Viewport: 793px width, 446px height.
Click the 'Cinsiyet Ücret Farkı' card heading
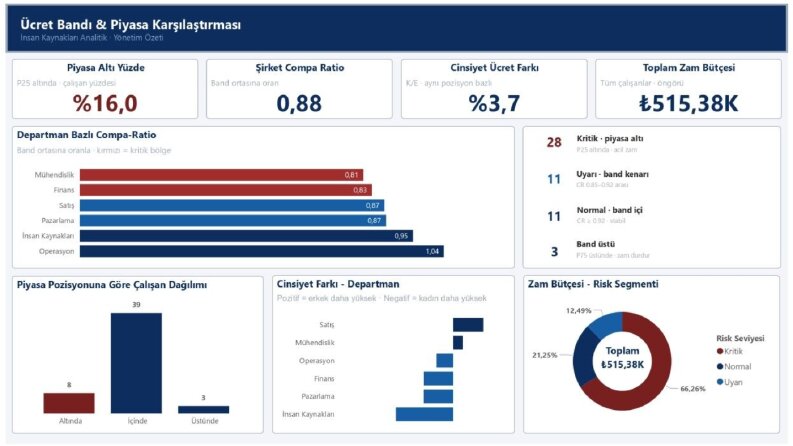point(495,68)
